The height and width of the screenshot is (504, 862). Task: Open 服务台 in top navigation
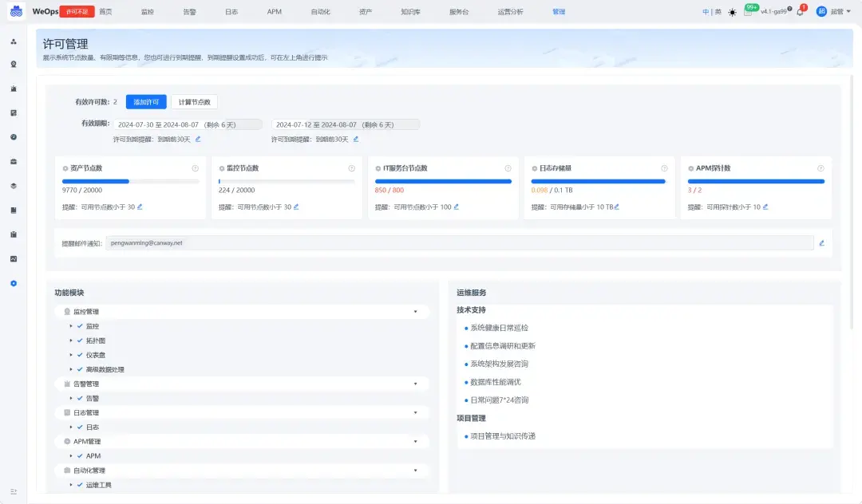(x=459, y=11)
